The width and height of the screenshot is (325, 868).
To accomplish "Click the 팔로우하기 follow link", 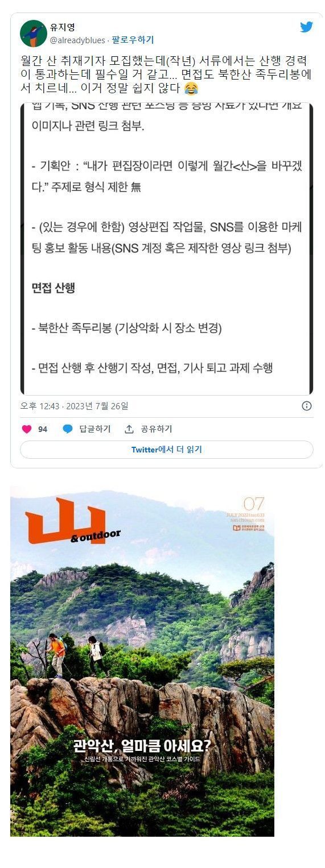I will coord(133,40).
